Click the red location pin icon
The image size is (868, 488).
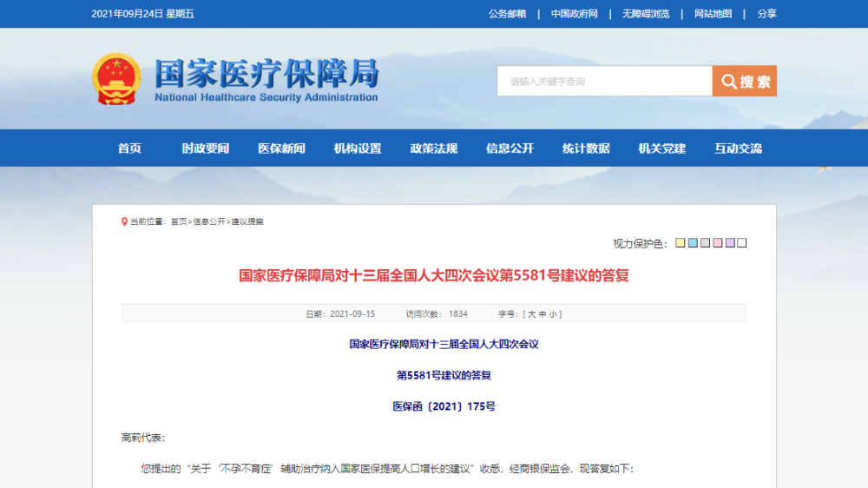(x=124, y=221)
